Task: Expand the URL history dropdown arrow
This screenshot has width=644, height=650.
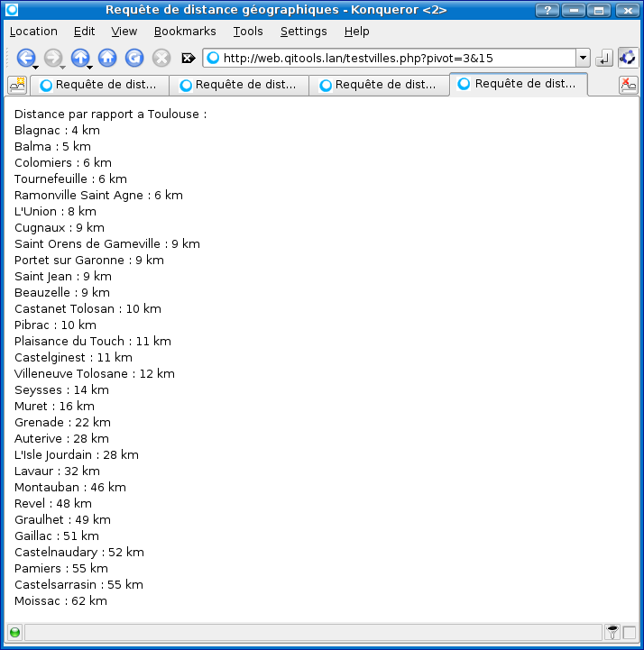Action: click(x=583, y=58)
